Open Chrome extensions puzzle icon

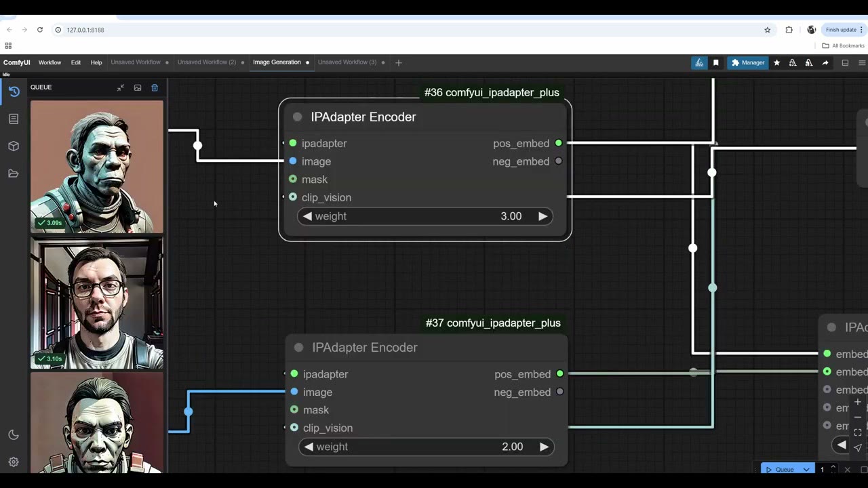(x=789, y=30)
